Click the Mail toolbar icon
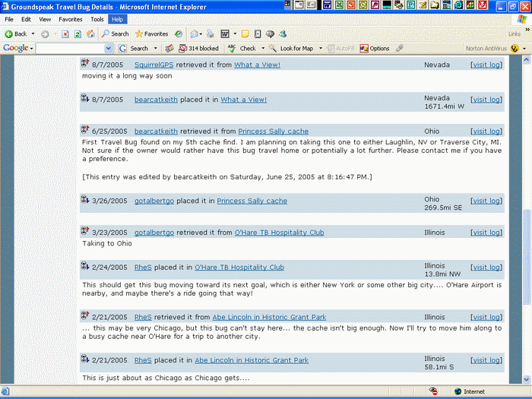 (194, 34)
